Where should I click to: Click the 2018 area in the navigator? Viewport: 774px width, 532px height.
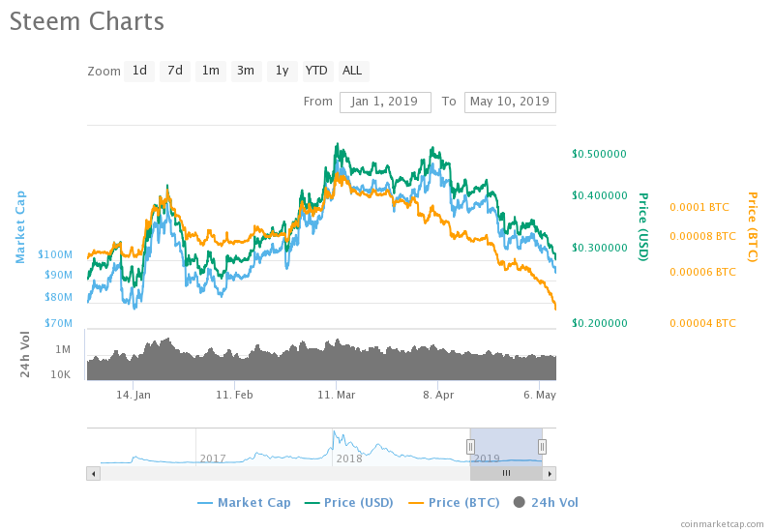pos(349,458)
